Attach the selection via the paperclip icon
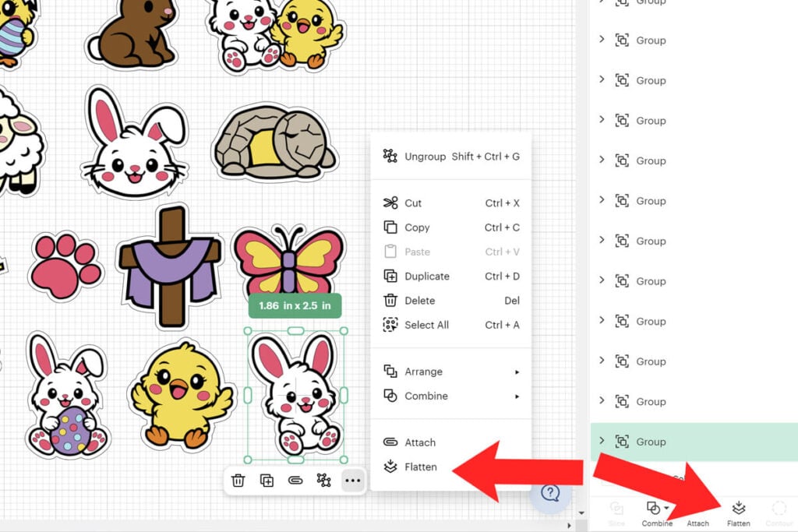 coord(296,481)
